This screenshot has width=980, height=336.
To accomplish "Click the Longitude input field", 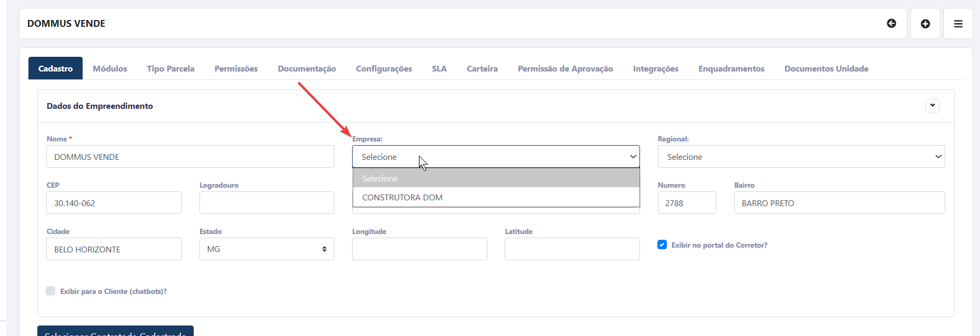I will click(419, 249).
